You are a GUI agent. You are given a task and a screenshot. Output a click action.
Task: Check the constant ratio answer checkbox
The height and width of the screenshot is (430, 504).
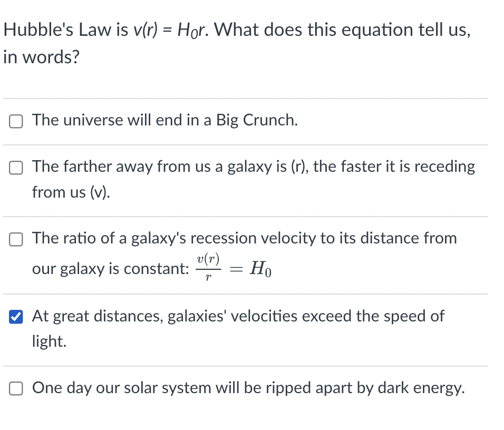[16, 239]
